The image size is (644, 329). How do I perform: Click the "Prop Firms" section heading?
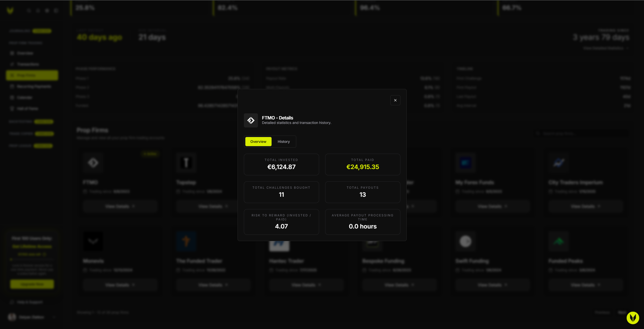point(92,130)
